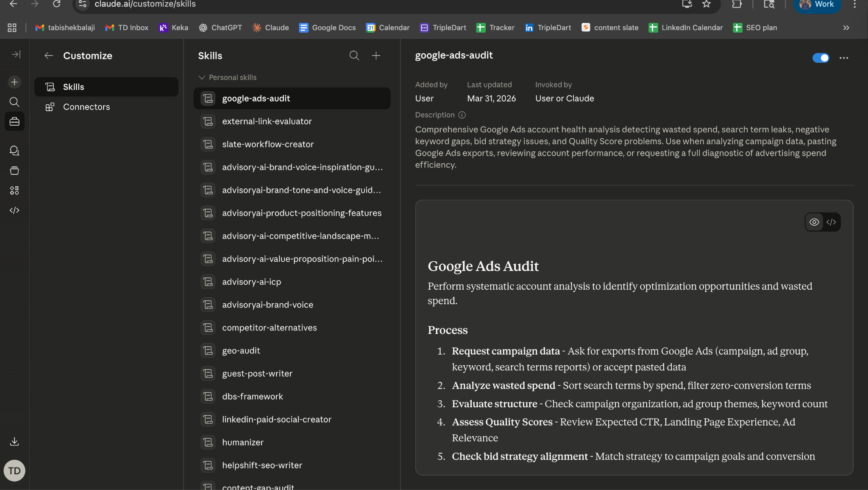Open the Google Docs bookmark
Image resolution: width=868 pixels, height=490 pixels.
(327, 28)
